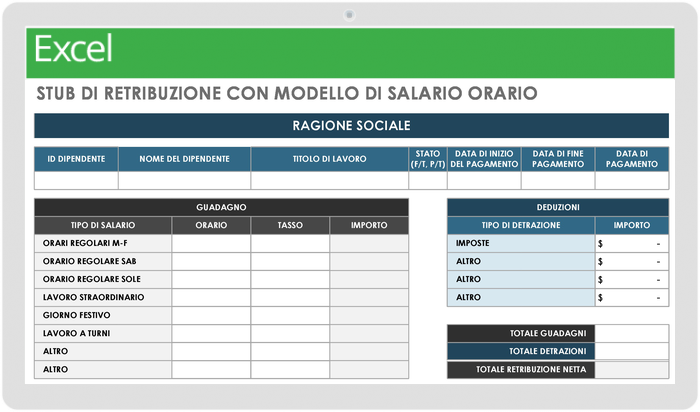Click the value cell next to TOTALE GUADAGNI
This screenshot has width=700, height=412.
[632, 333]
